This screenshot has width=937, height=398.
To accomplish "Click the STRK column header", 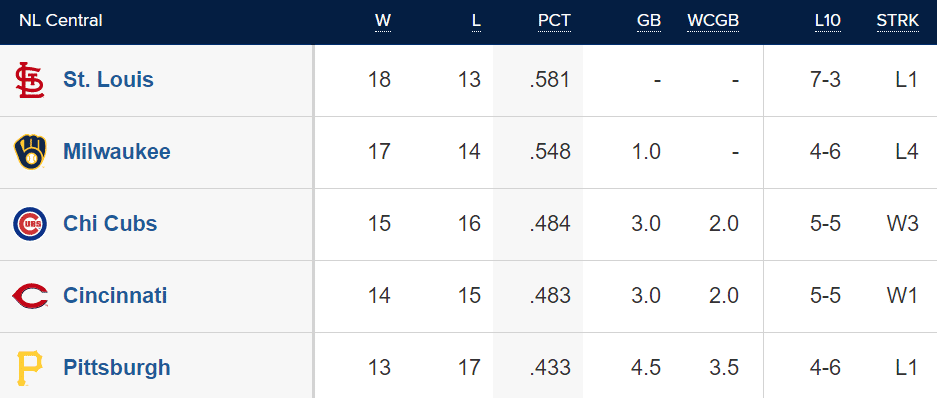I will tap(898, 21).
